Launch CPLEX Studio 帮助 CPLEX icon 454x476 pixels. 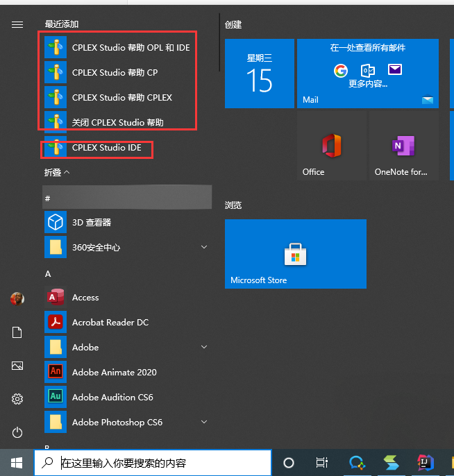tap(56, 97)
